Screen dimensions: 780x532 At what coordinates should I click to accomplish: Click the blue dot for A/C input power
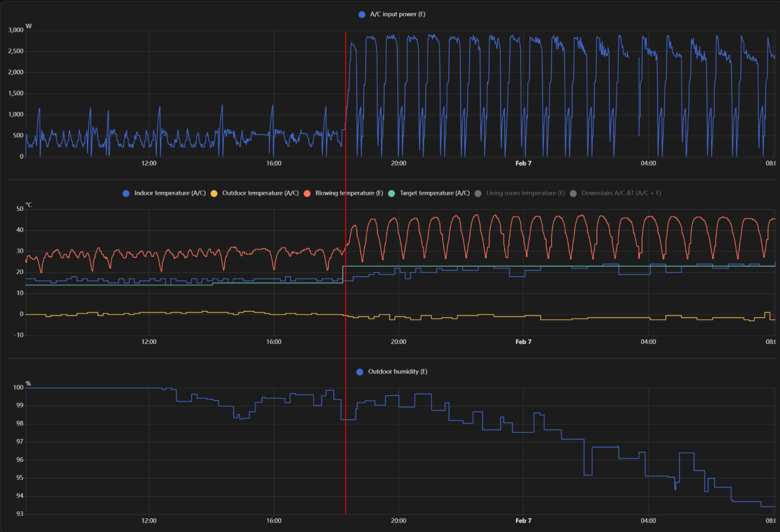tap(362, 15)
